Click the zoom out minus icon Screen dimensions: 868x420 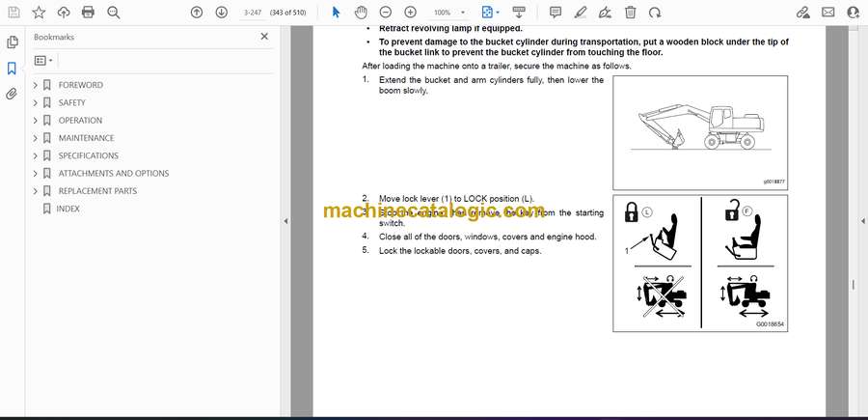tap(386, 13)
